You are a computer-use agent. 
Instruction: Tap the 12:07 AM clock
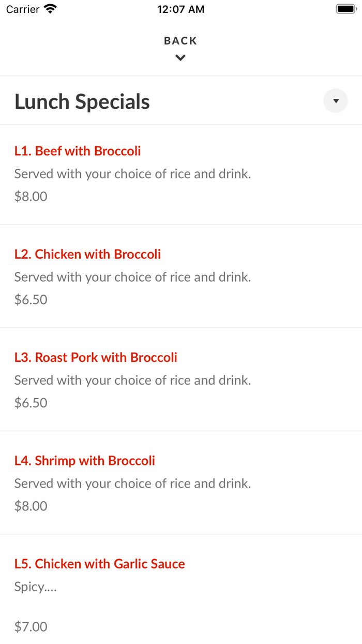click(180, 9)
